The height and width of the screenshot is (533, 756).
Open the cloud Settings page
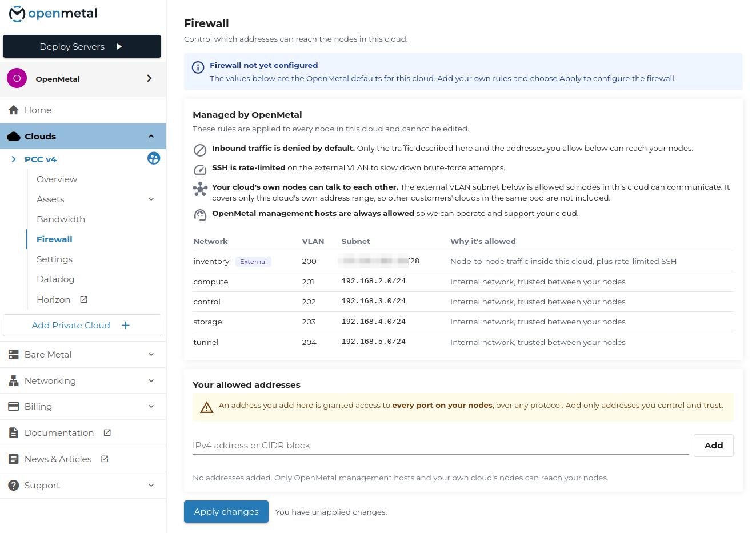pyautogui.click(x=54, y=259)
